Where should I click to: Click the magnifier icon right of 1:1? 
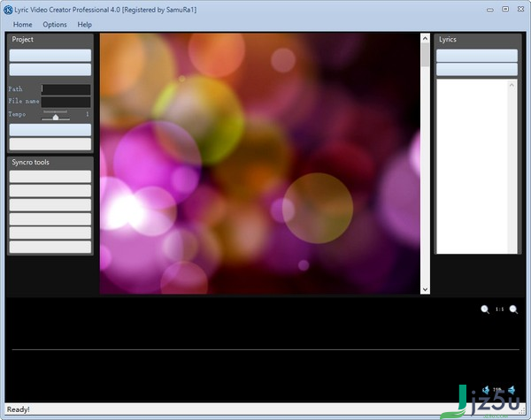point(513,309)
